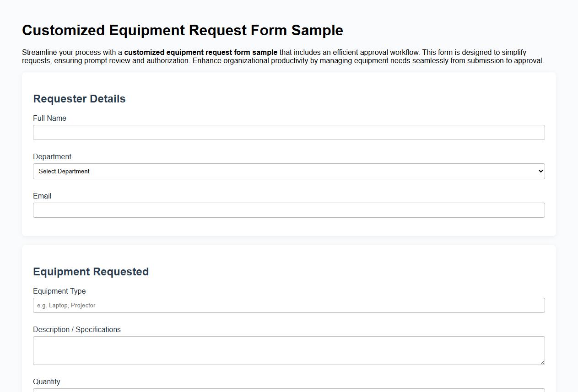Viewport: 578px width, 392px height.
Task: Click the "Equipment Type" label
Action: pos(59,291)
